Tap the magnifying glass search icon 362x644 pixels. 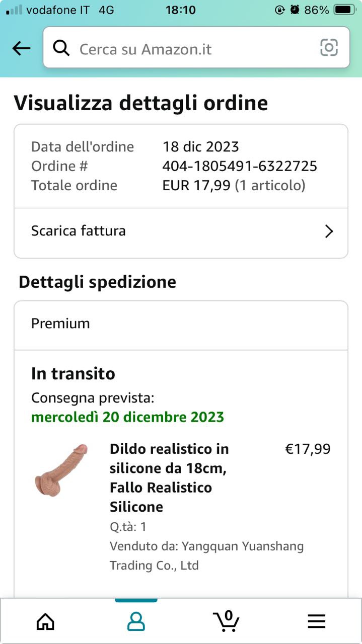pyautogui.click(x=61, y=48)
